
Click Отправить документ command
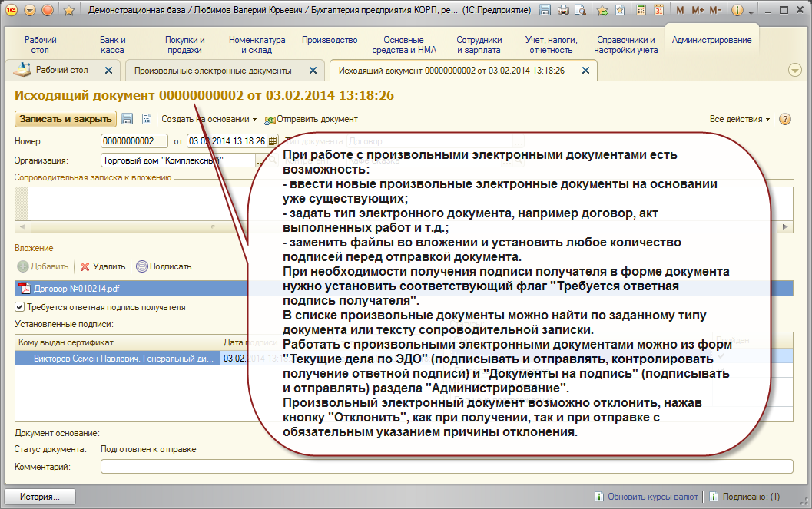310,120
